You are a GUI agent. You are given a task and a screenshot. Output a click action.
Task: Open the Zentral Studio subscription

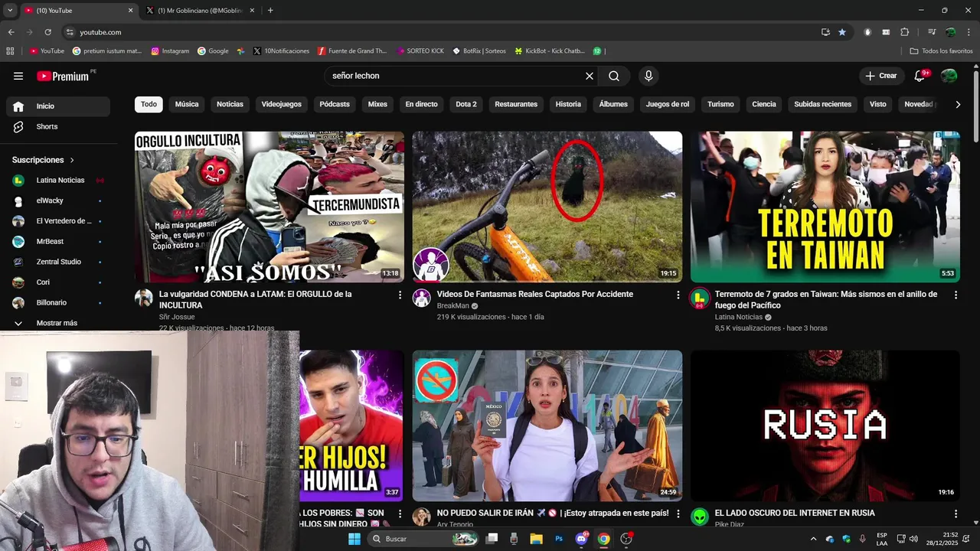pyautogui.click(x=58, y=262)
